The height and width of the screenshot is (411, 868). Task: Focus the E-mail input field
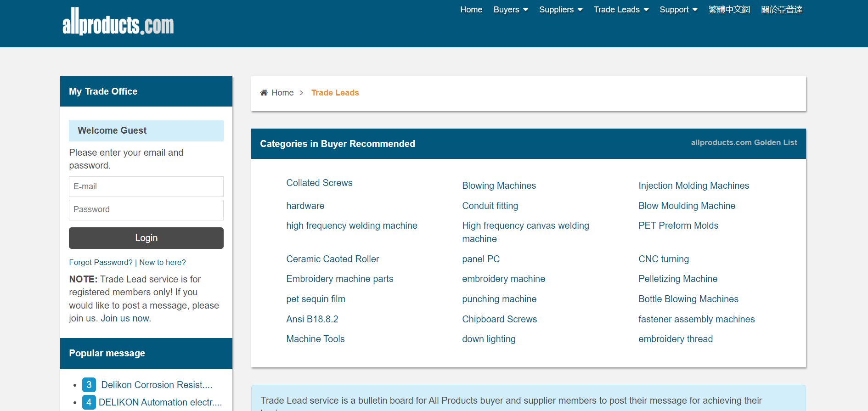[146, 187]
